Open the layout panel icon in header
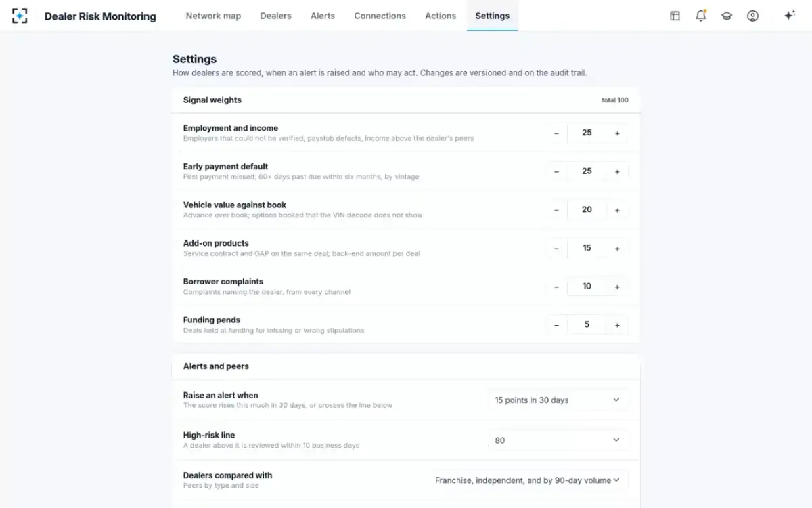Screen dimensions: 812x508 click(x=675, y=16)
